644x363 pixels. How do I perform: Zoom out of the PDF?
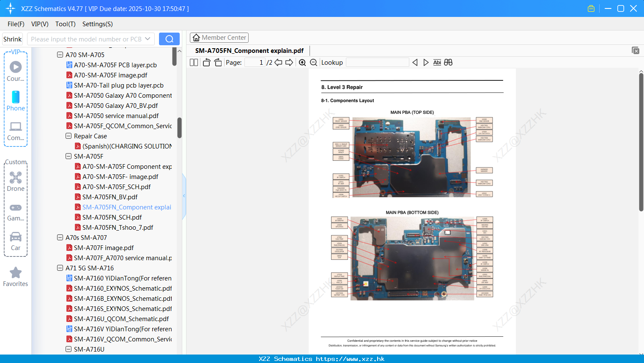point(314,63)
